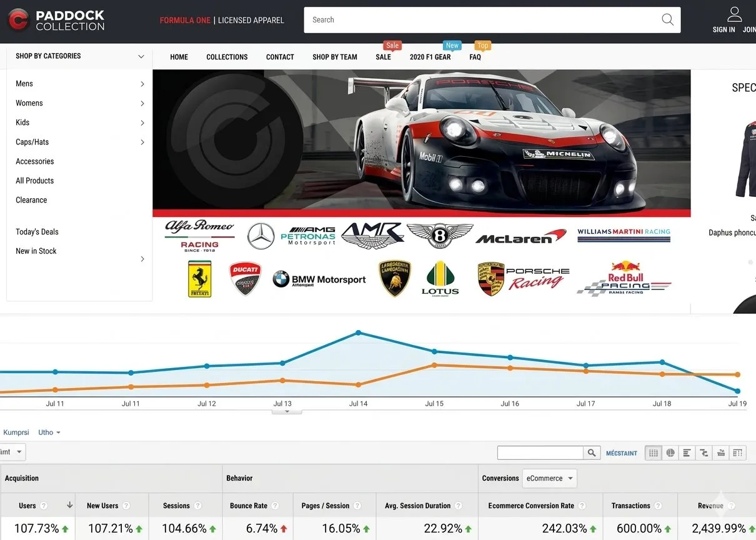Open the Lotus team logo
This screenshot has height=540, width=756.
[440, 279]
